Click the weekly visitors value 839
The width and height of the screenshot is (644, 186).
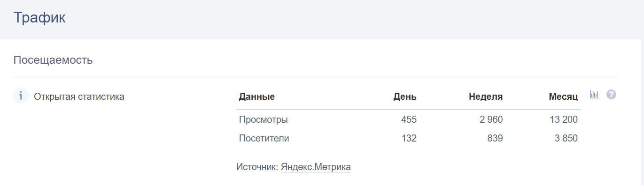click(495, 139)
